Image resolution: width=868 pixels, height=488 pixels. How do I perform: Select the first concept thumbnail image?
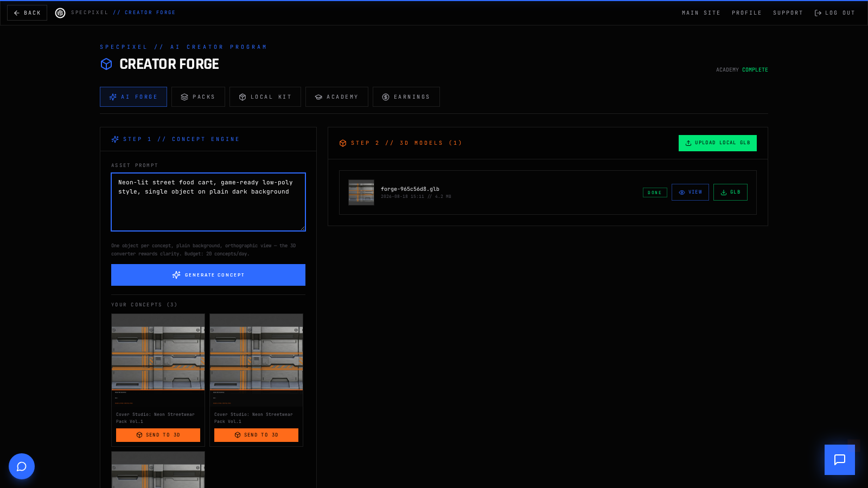[x=158, y=360]
